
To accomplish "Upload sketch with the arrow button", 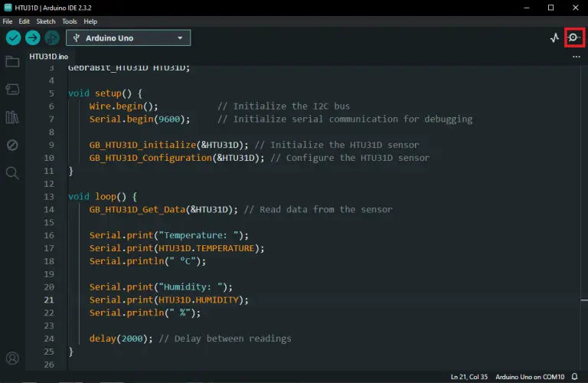I will pos(33,38).
